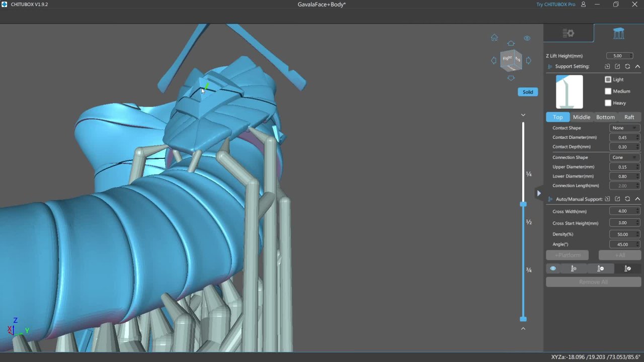Screen dimensions: 644x362
Task: Open the support pillars tab icon
Action: point(618,33)
